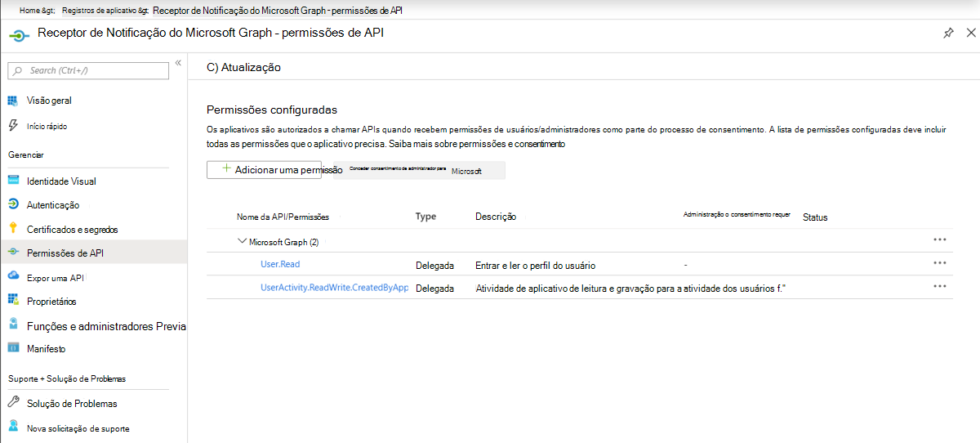
Task: Open more options for User.Read row
Action: [939, 263]
